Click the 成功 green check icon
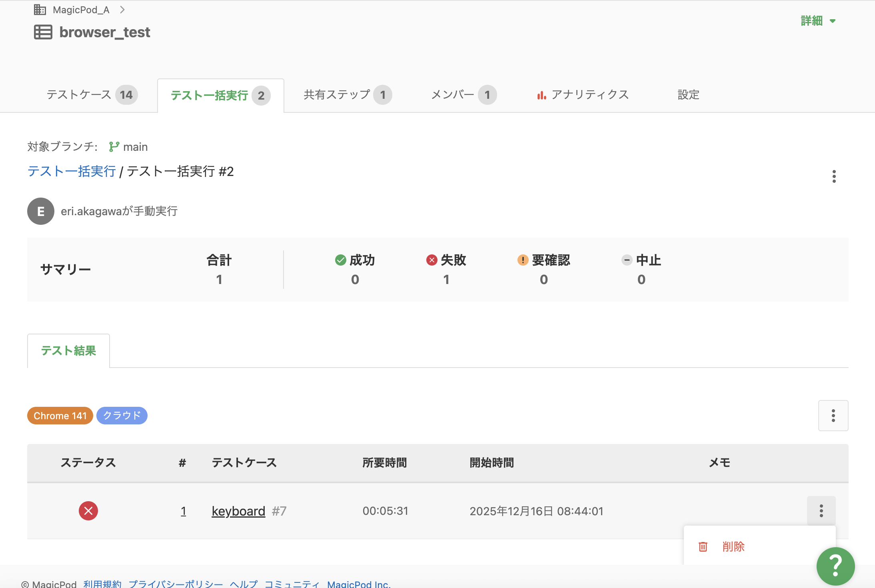The image size is (875, 588). (340, 260)
